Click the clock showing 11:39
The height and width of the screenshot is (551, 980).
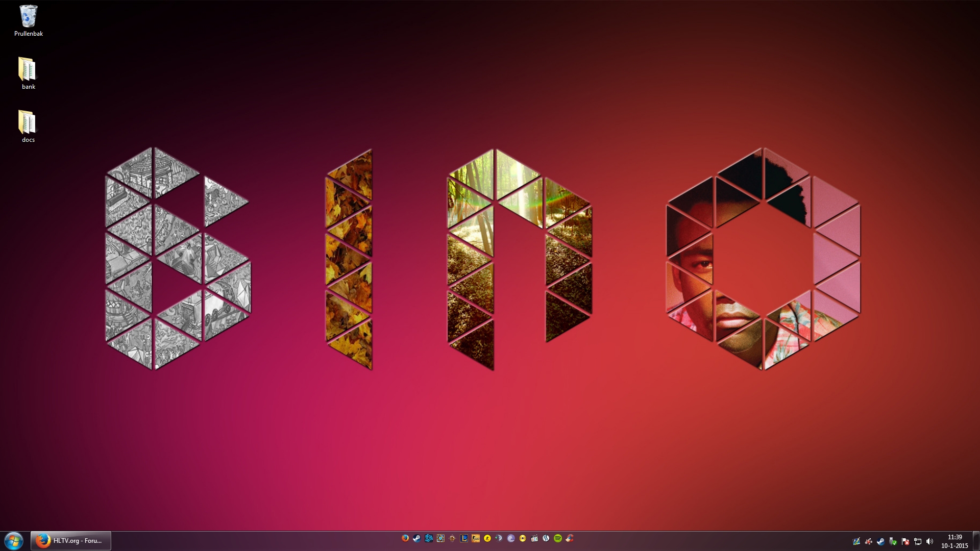(954, 537)
